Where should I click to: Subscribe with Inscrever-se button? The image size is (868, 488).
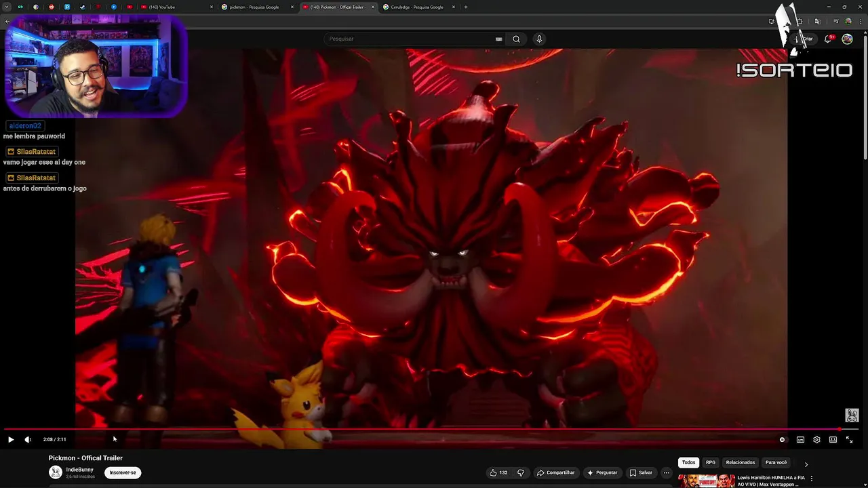coord(123,472)
